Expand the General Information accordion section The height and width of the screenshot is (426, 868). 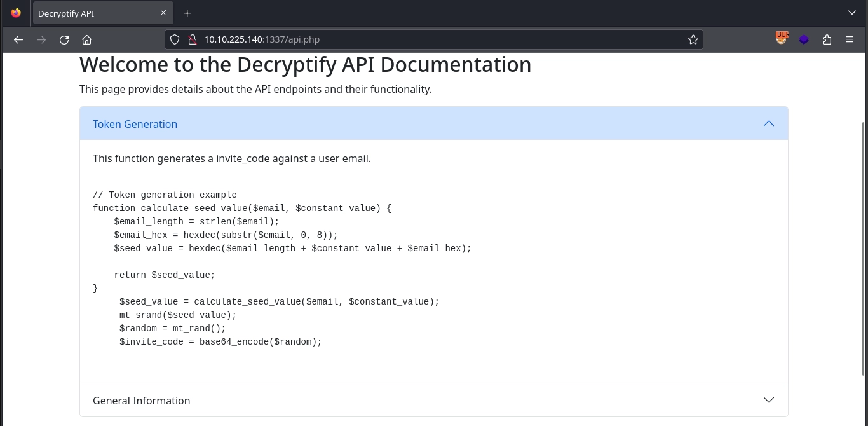click(142, 401)
